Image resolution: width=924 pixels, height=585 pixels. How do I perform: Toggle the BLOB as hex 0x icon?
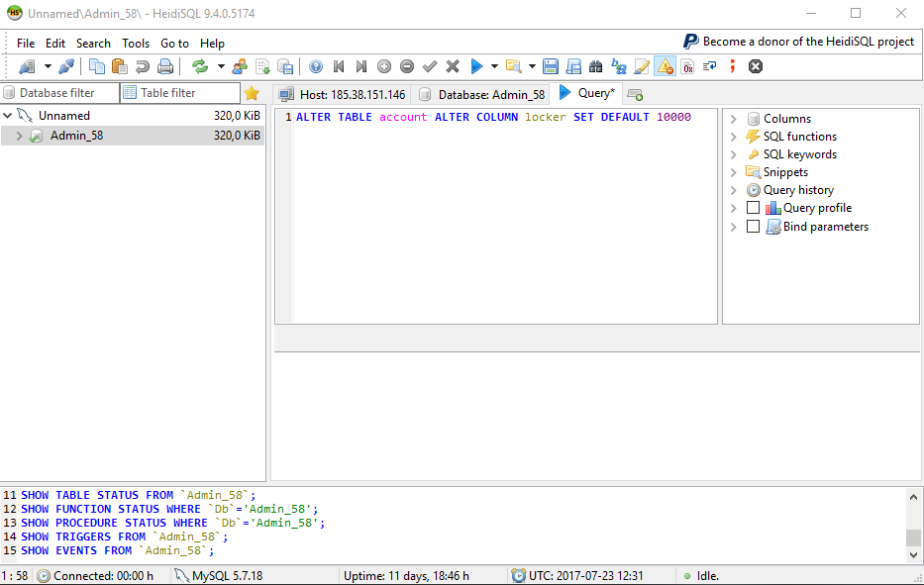687,66
